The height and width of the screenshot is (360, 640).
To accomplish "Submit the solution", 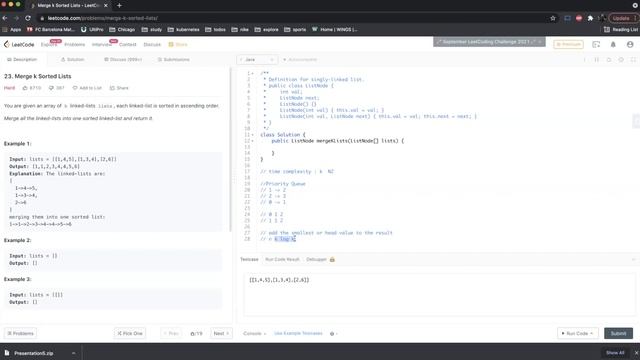I will (618, 333).
